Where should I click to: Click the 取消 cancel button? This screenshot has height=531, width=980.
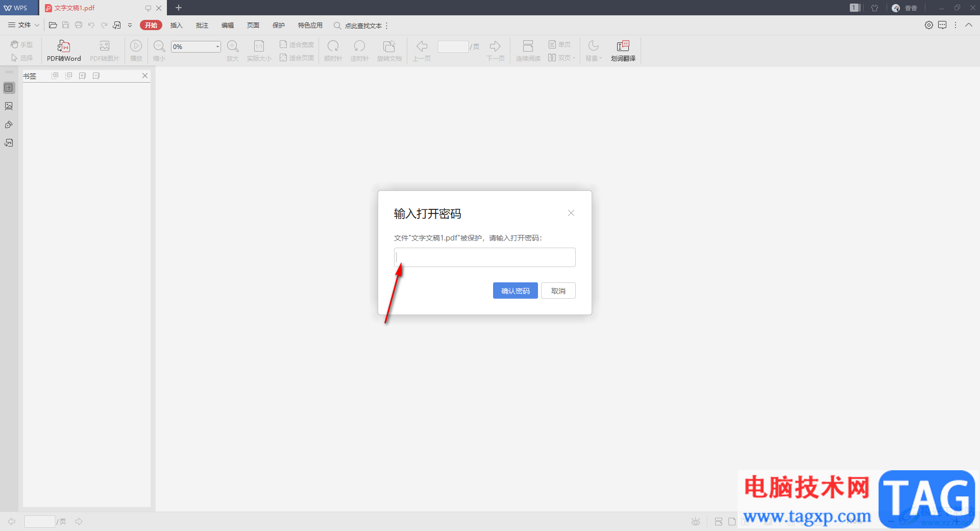click(558, 291)
